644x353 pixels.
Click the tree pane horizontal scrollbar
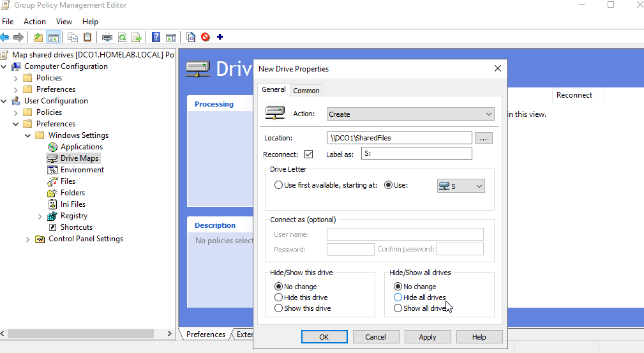[80, 333]
